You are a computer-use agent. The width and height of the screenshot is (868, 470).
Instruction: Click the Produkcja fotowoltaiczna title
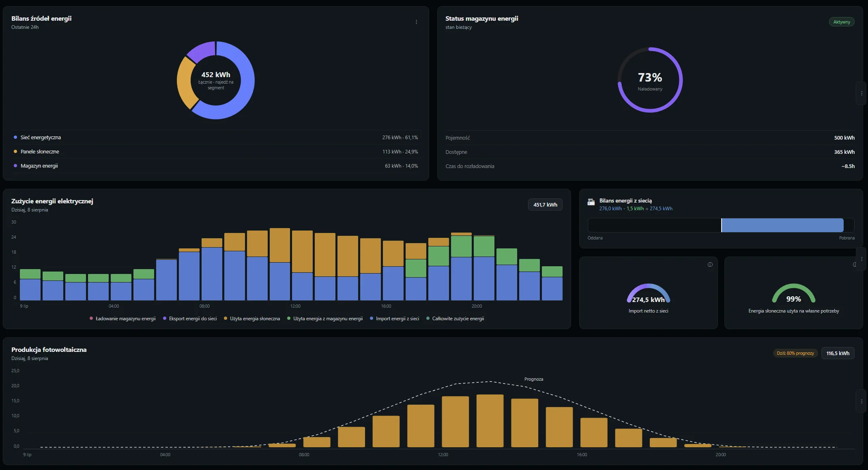(x=49, y=350)
